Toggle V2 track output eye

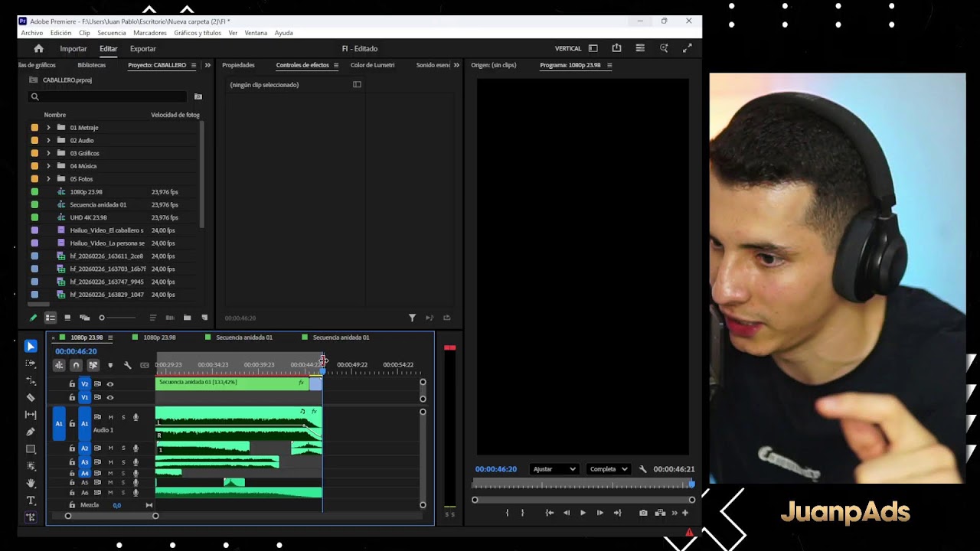click(x=110, y=384)
